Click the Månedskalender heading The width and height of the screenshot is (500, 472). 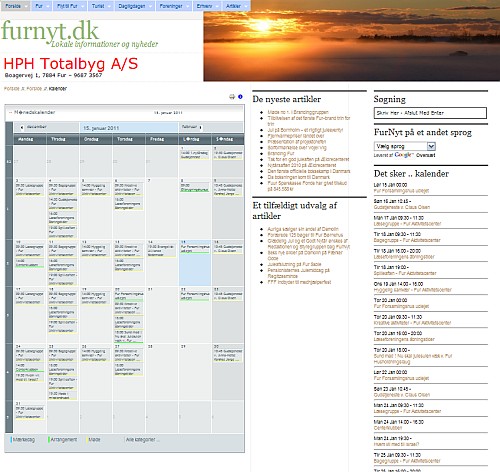coord(34,112)
